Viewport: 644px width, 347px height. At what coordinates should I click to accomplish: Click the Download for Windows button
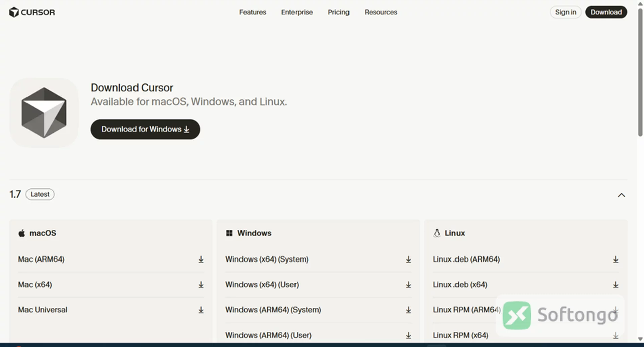(145, 129)
